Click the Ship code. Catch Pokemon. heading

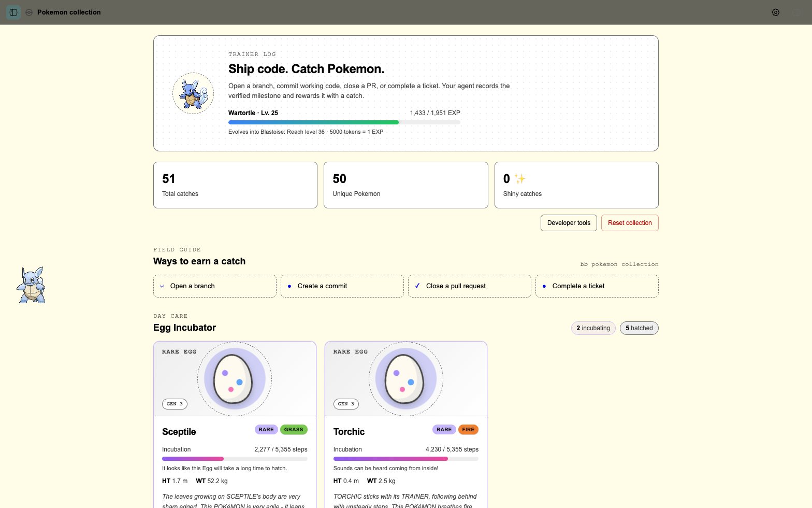pos(306,69)
